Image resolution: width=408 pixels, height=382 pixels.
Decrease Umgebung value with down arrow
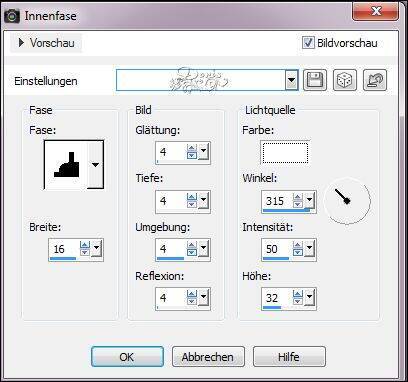point(192,253)
